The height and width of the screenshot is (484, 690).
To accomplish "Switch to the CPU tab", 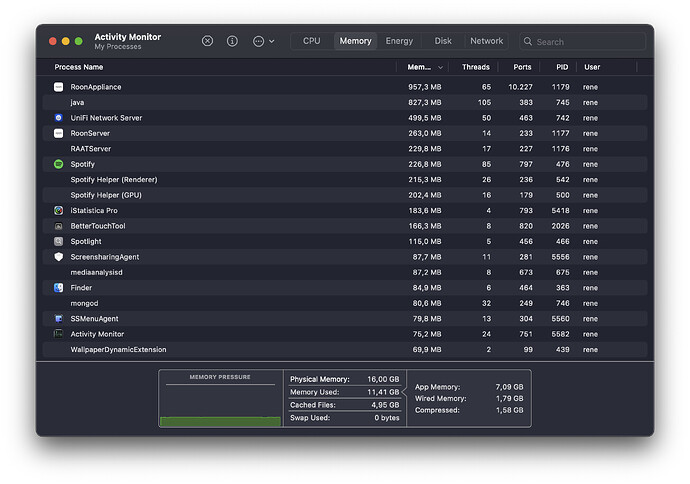I will [x=312, y=41].
